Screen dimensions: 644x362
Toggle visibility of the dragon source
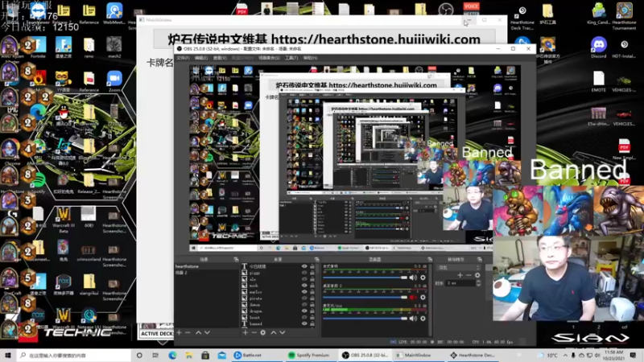pyautogui.click(x=304, y=311)
